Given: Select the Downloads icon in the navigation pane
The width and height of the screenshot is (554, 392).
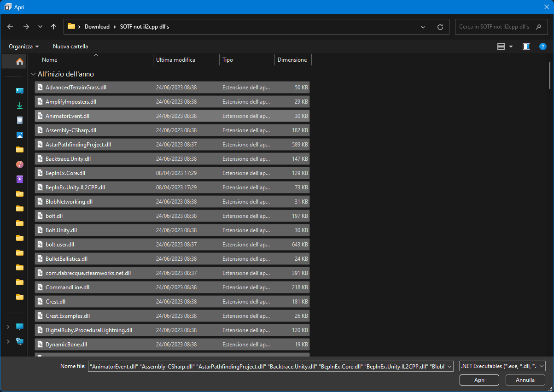Looking at the screenshot, I should 19,105.
